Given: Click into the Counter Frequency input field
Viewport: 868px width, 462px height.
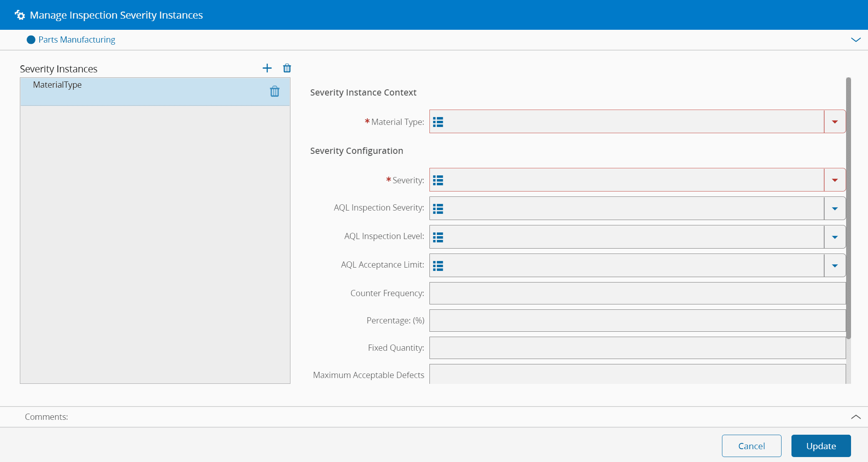Looking at the screenshot, I should tap(637, 293).
